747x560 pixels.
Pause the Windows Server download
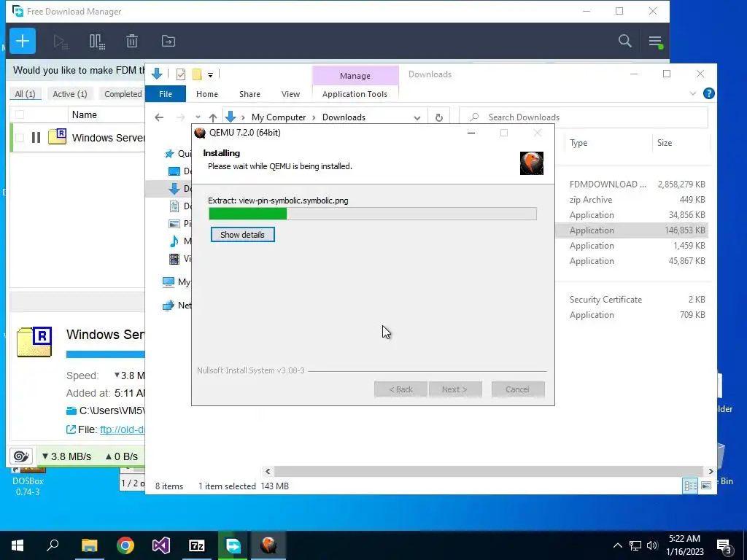pos(36,138)
